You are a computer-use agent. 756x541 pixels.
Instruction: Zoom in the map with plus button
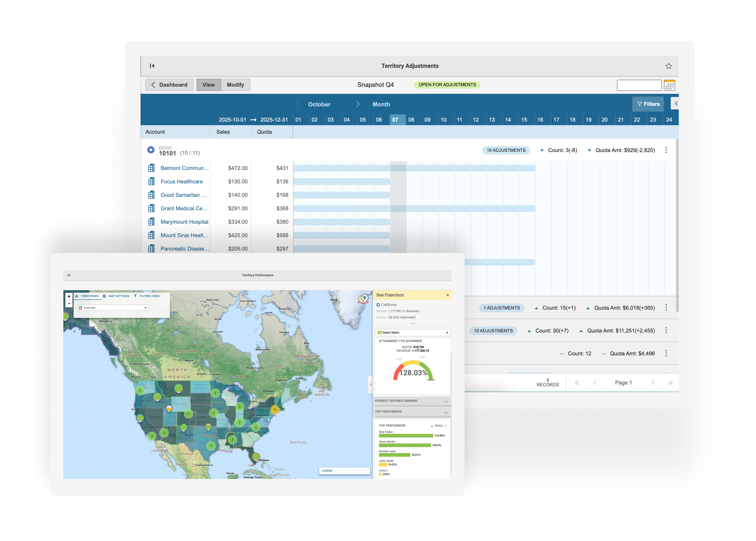coord(69,296)
